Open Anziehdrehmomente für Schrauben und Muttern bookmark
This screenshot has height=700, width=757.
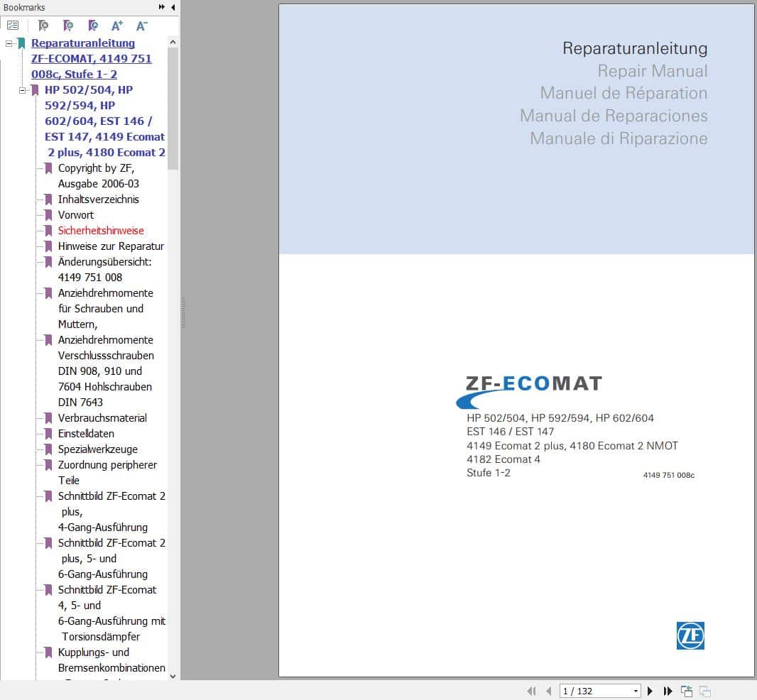point(106,309)
